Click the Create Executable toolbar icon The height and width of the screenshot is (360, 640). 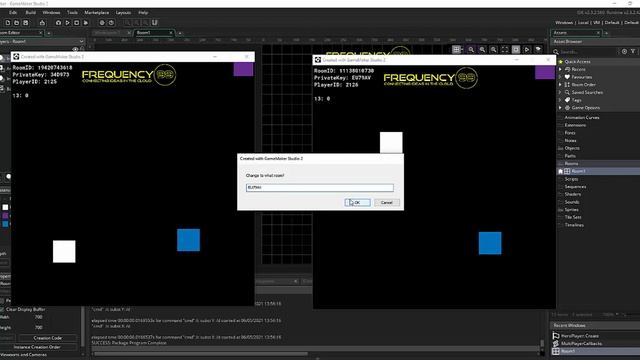click(42, 23)
